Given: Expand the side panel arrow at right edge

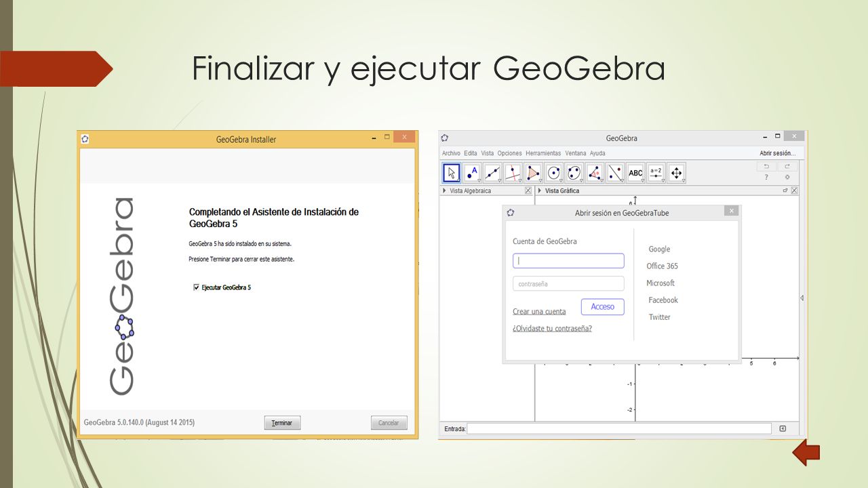Looking at the screenshot, I should 802,298.
